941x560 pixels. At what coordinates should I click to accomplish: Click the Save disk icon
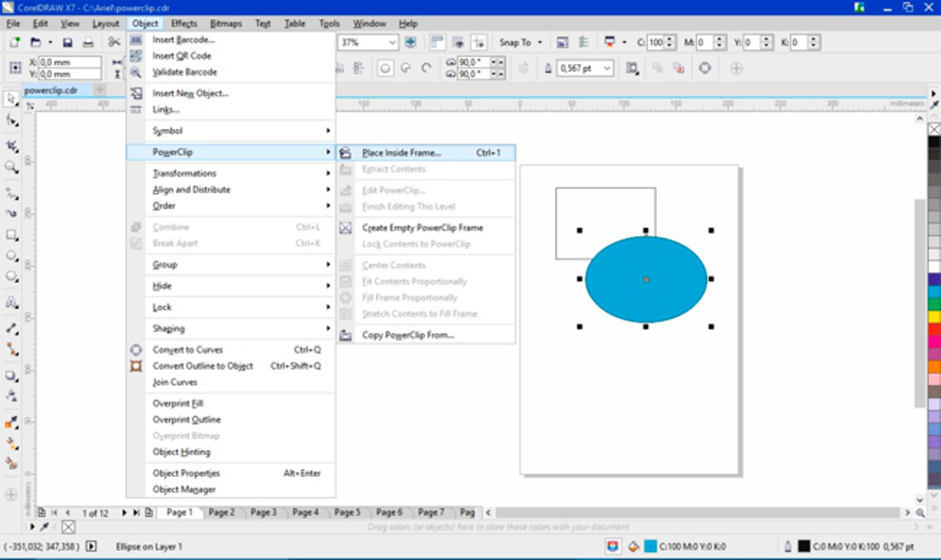click(x=67, y=42)
